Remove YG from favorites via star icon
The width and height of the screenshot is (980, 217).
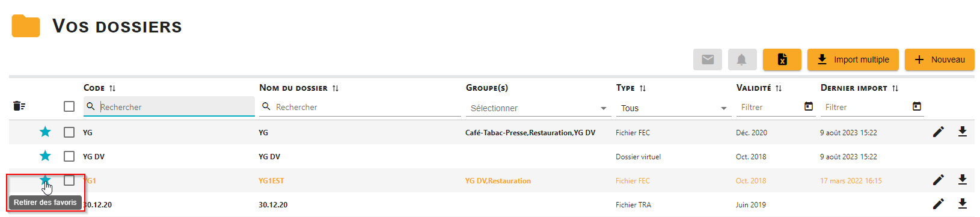[x=45, y=132]
